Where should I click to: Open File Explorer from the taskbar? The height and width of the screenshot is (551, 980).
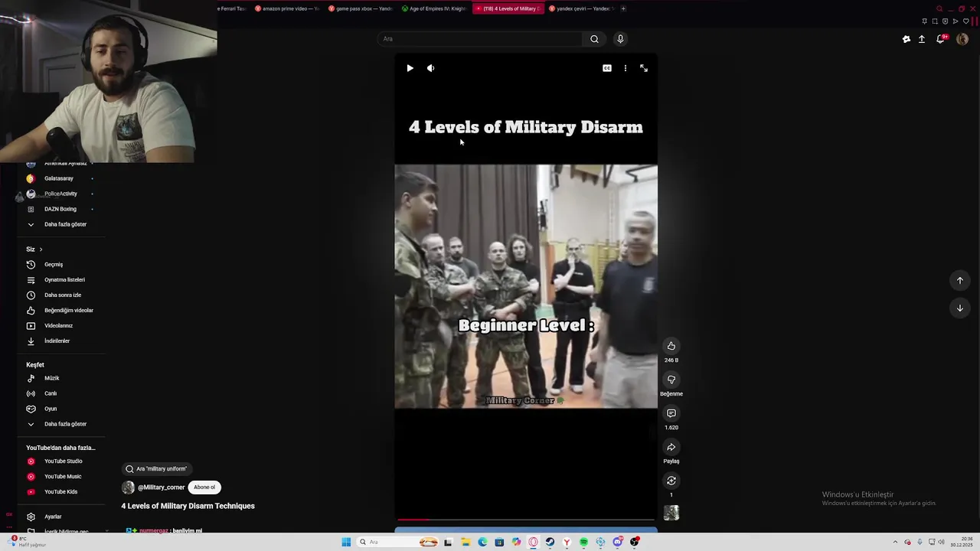[x=465, y=542]
